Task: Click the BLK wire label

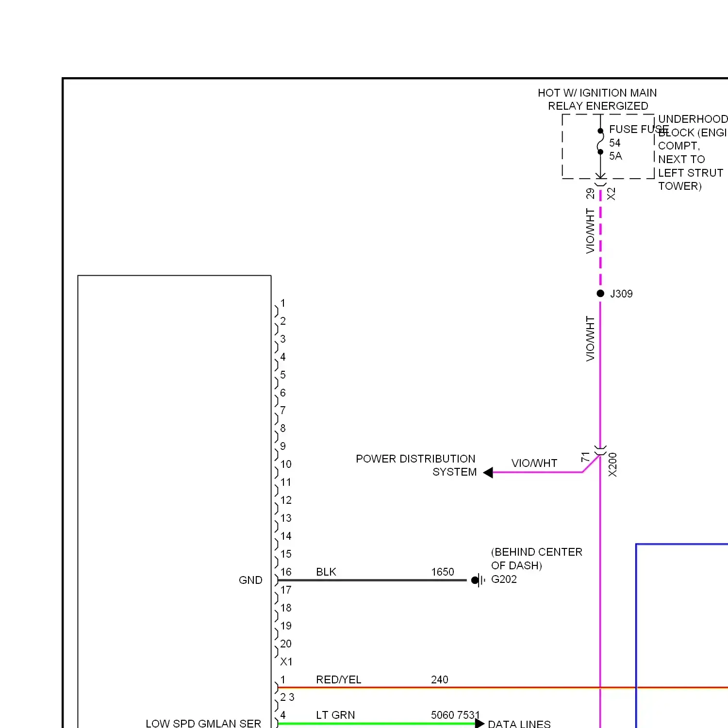Action: (x=326, y=572)
